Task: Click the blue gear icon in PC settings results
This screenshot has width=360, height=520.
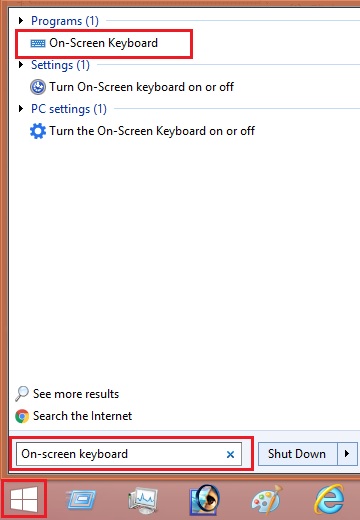Action: (38, 131)
